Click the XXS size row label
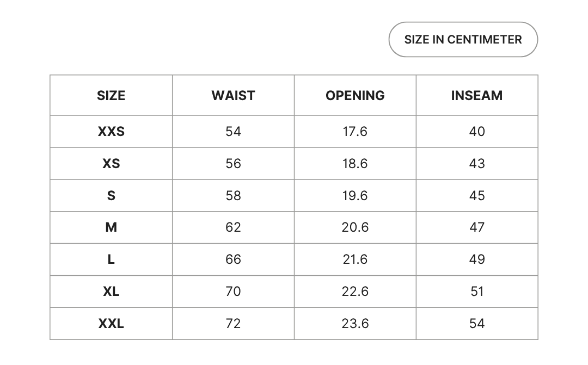The height and width of the screenshot is (365, 588). [111, 131]
